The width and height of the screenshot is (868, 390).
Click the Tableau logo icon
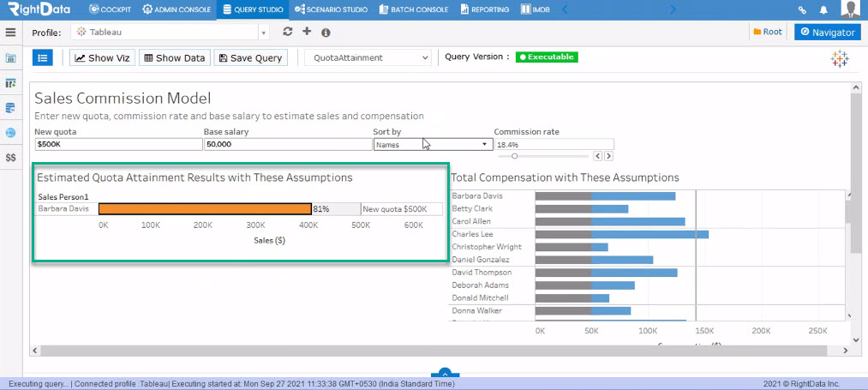tap(840, 59)
